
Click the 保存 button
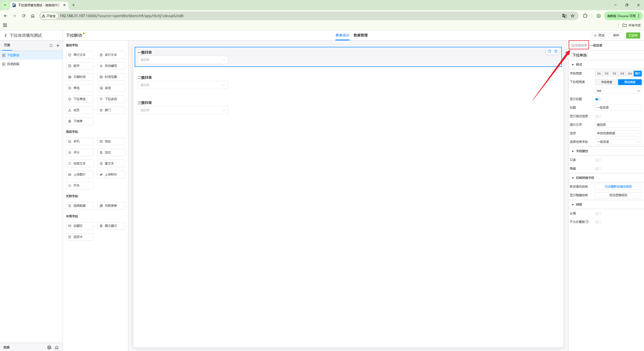616,35
